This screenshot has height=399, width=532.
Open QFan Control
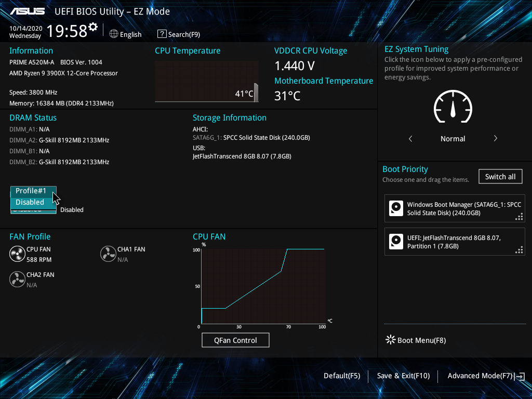pyautogui.click(x=235, y=340)
